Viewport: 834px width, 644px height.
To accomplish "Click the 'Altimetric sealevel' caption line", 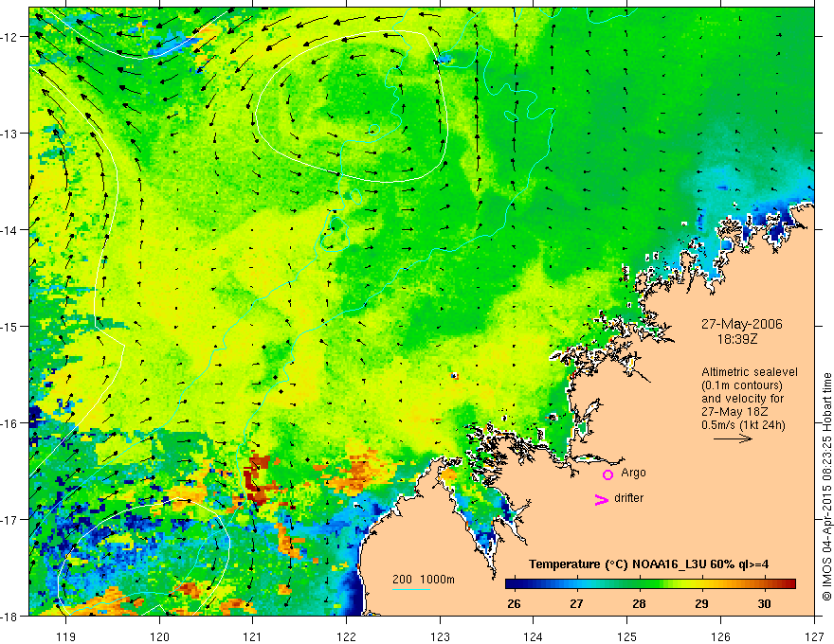I will point(750,372).
